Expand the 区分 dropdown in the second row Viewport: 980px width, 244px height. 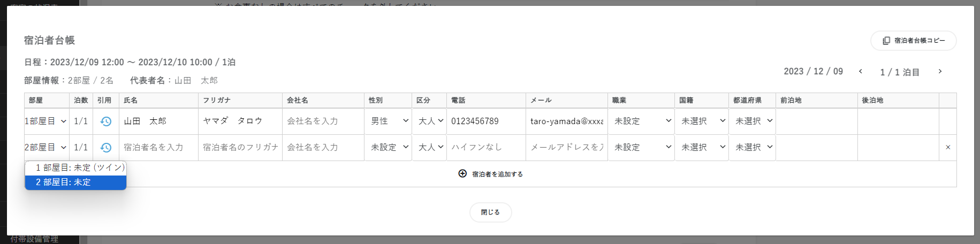pos(430,147)
